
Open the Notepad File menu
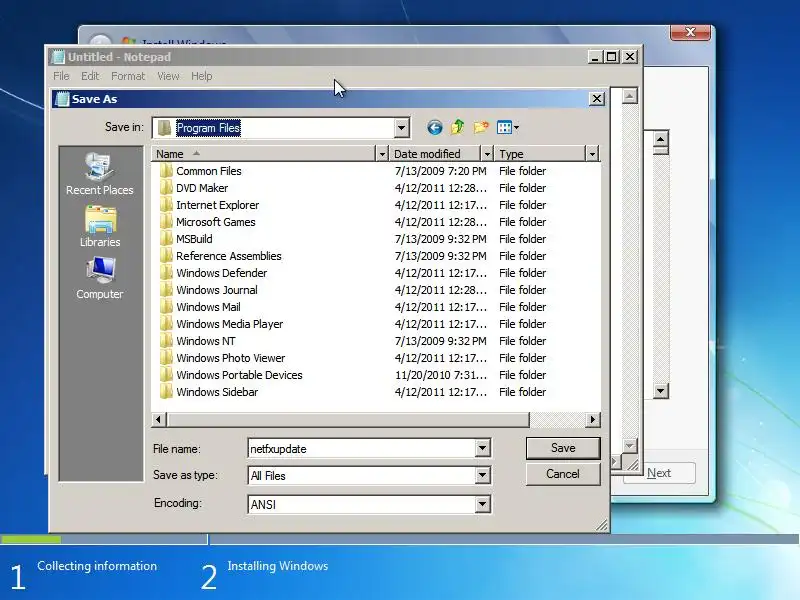pyautogui.click(x=61, y=76)
